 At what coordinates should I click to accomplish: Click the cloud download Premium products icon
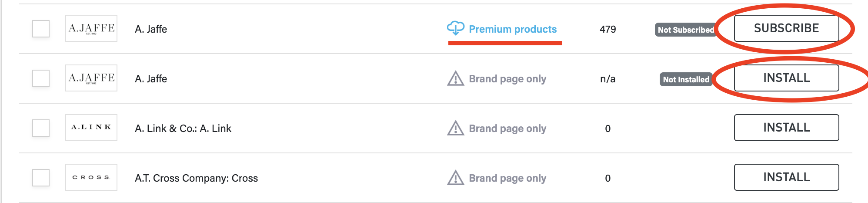455,28
